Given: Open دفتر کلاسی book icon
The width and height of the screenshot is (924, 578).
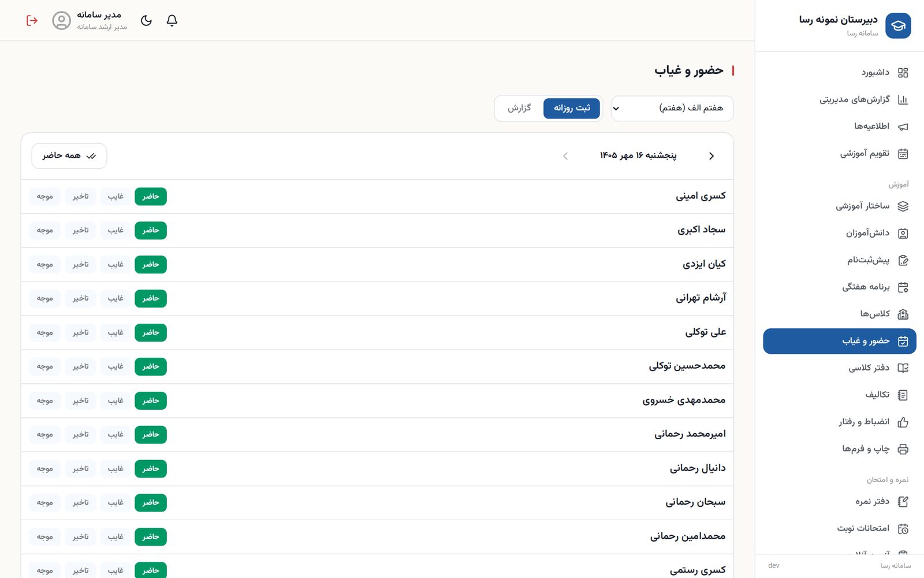Looking at the screenshot, I should pos(903,368).
